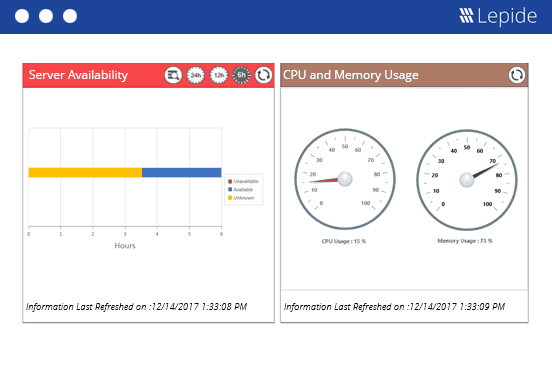Open the search report icon in Server Availability

173,75
